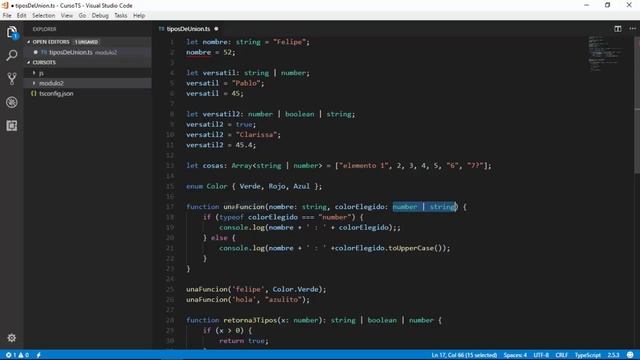Click "Clarissa" string on line 10
Viewport: 640px width, 360px height.
(256, 135)
